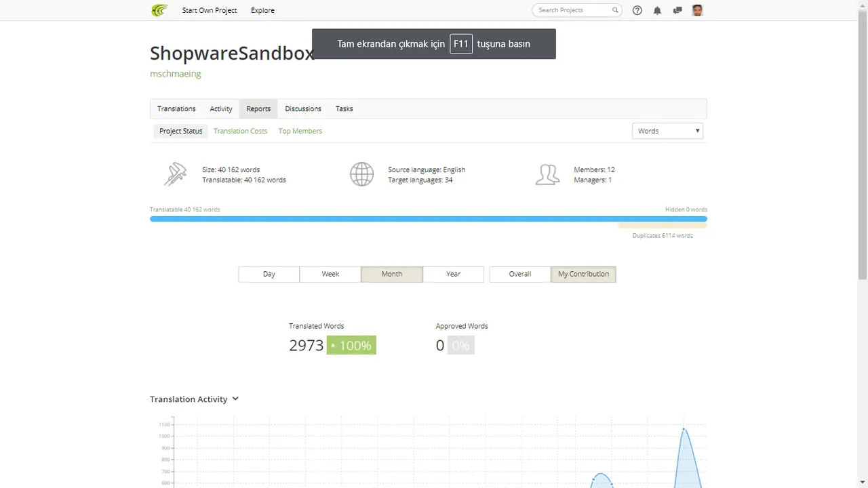Image resolution: width=868 pixels, height=488 pixels.
Task: Select the Year period toggle
Action: pos(454,274)
